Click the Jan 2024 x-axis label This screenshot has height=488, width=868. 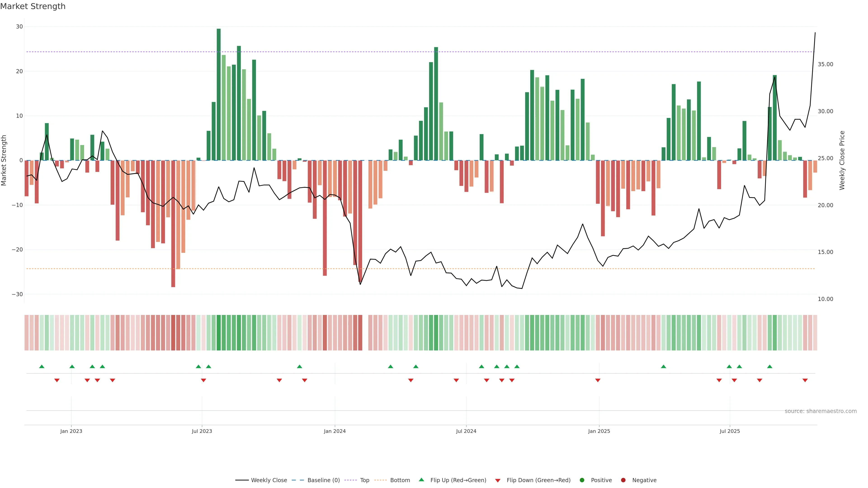click(335, 431)
